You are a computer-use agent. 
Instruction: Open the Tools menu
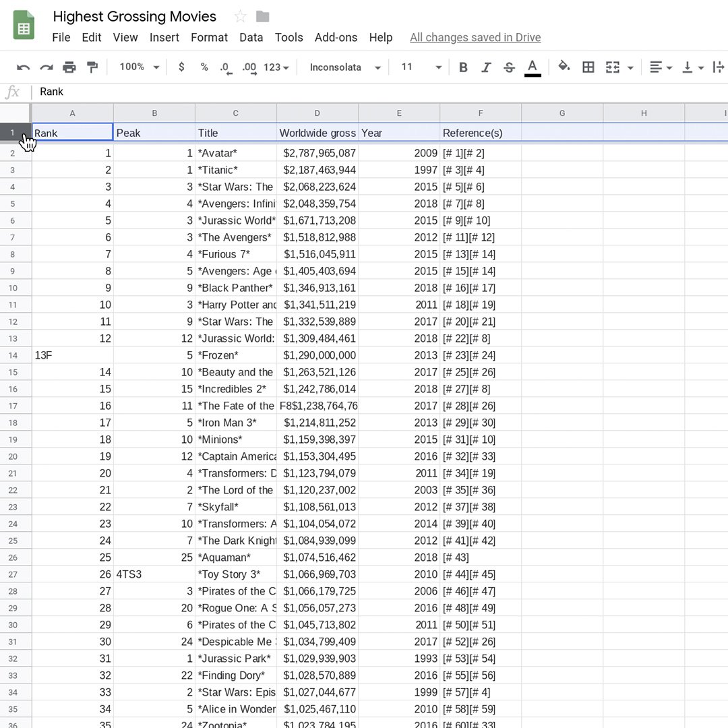coord(289,38)
